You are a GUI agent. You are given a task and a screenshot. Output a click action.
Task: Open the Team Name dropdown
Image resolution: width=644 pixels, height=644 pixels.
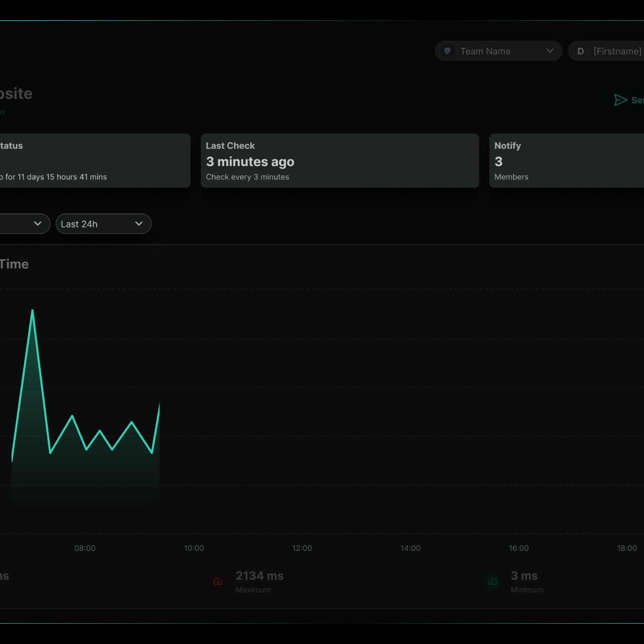coord(499,51)
